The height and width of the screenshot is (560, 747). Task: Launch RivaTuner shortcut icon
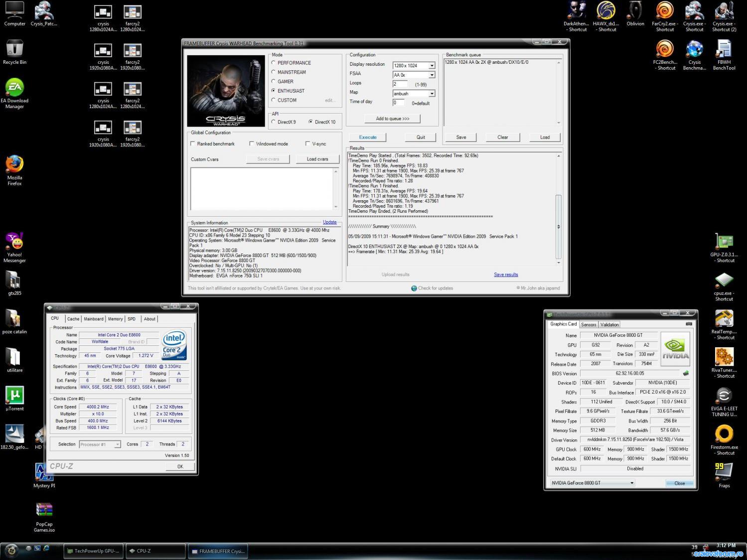coord(724,363)
